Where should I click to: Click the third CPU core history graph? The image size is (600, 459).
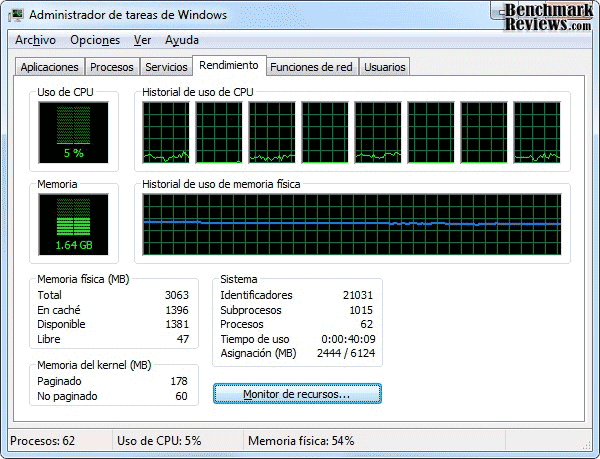point(272,132)
